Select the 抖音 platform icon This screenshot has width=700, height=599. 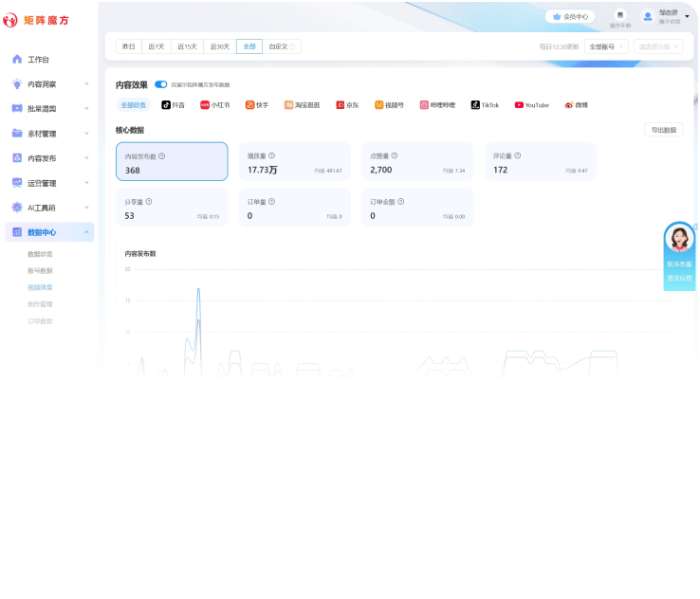166,105
